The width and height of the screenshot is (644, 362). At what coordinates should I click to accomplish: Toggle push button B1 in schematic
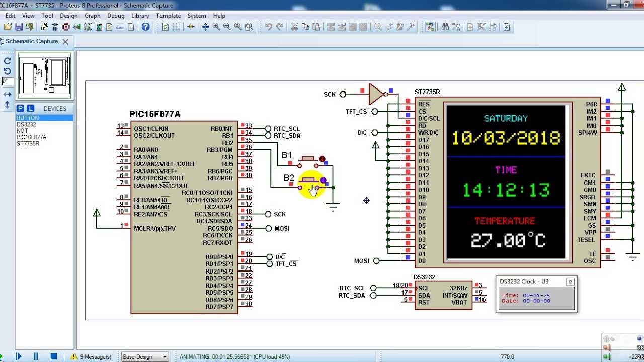coord(308,161)
